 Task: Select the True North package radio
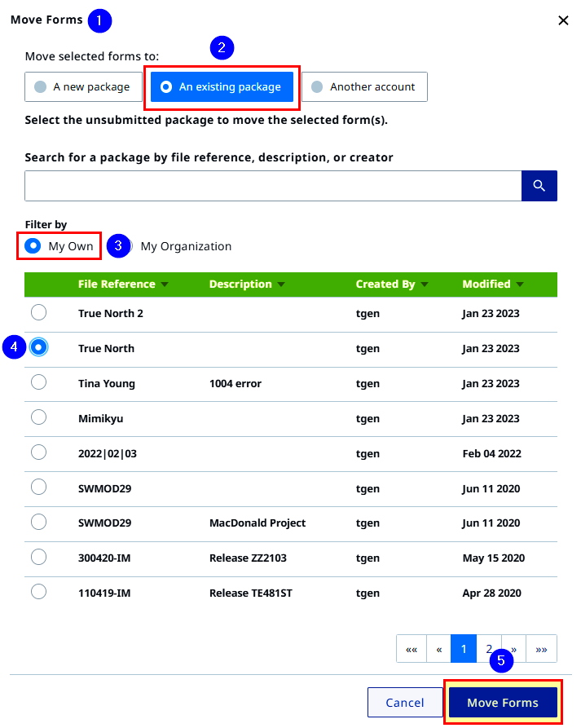38,347
